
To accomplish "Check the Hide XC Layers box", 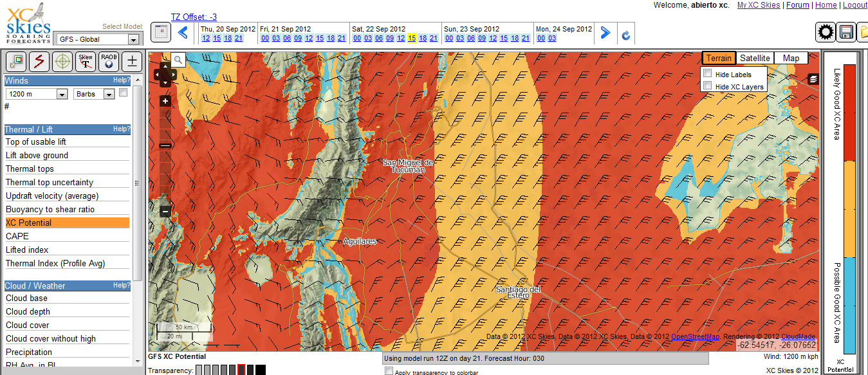I will pyautogui.click(x=708, y=86).
